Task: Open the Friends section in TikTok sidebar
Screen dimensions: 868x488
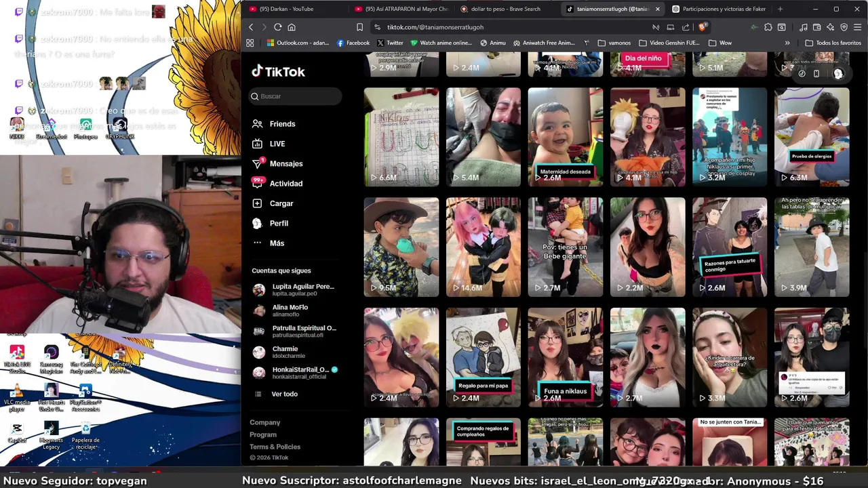Action: (x=274, y=124)
